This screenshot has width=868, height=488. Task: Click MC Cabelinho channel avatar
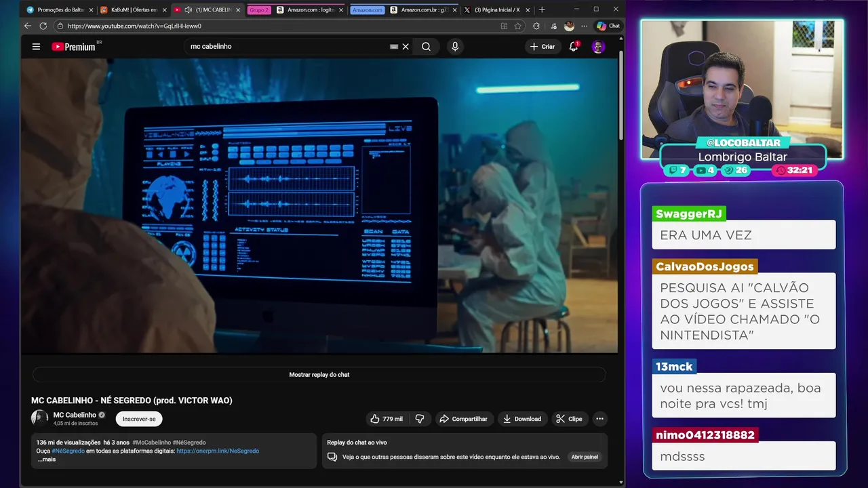tap(39, 418)
